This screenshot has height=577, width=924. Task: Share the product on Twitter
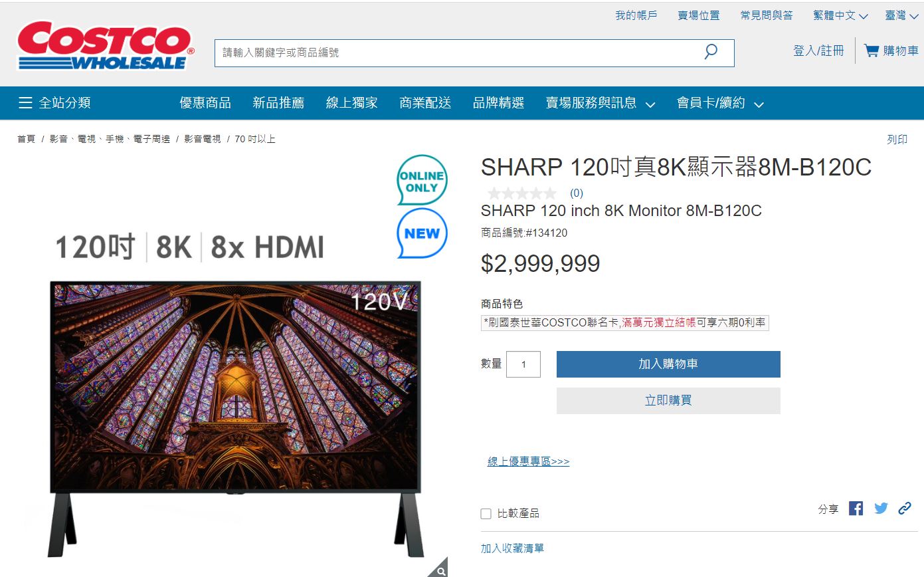coord(880,508)
